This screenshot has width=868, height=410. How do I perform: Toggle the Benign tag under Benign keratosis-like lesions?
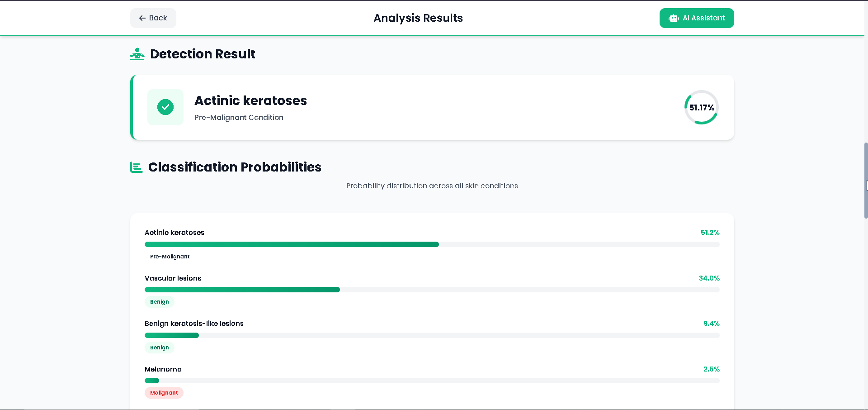click(159, 348)
